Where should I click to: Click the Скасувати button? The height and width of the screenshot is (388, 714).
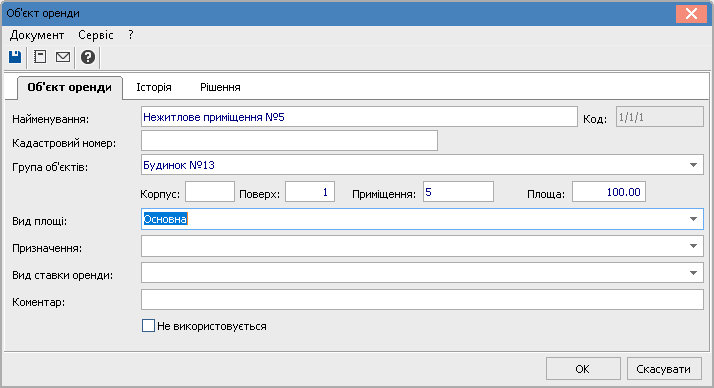tap(663, 368)
